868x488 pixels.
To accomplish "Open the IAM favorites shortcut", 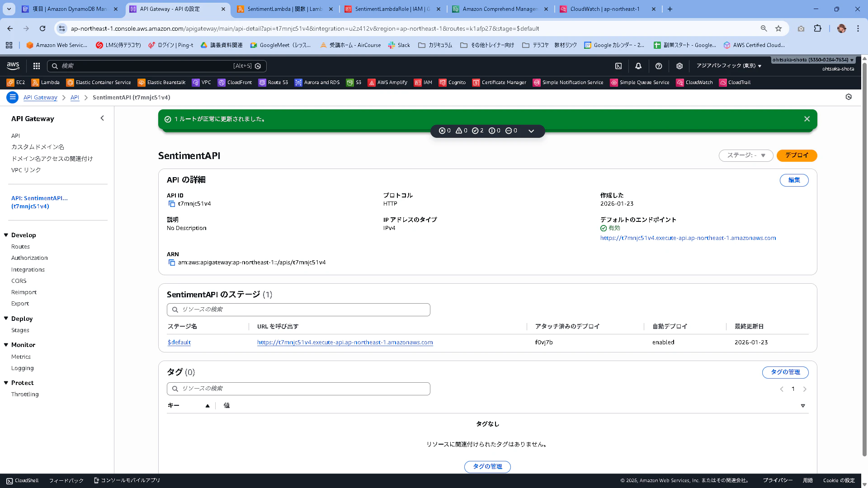I will pos(423,83).
